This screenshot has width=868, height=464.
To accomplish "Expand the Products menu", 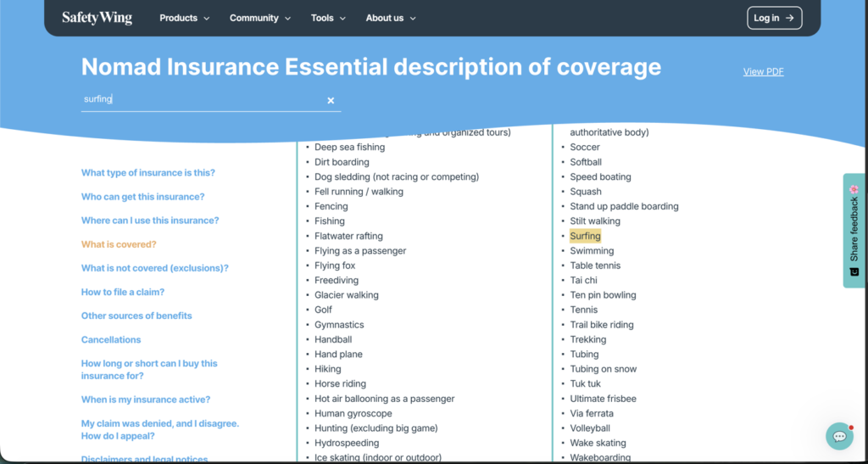I will 184,18.
